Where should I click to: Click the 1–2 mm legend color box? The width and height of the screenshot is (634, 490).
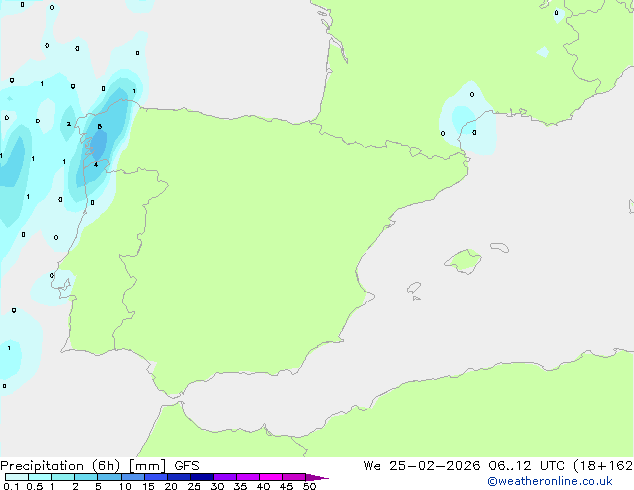(63, 477)
